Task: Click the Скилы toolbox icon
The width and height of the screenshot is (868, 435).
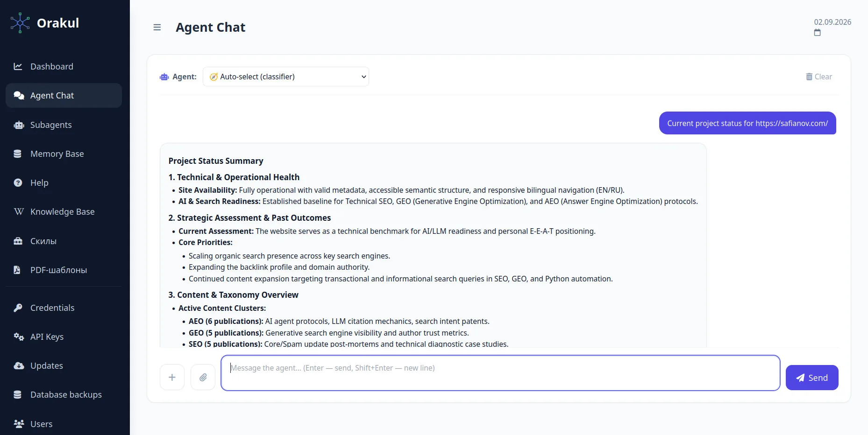Action: [18, 241]
